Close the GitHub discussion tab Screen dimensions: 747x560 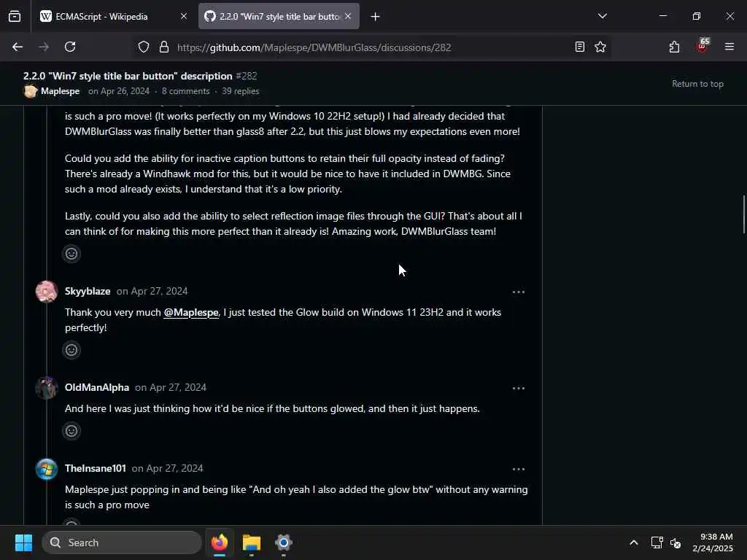(x=348, y=16)
